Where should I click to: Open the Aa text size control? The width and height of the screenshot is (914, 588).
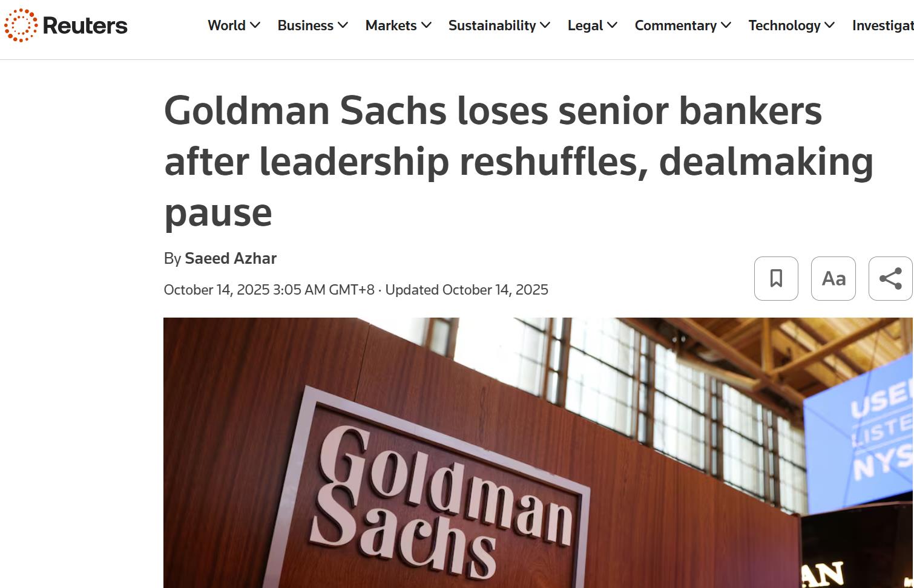pos(833,278)
